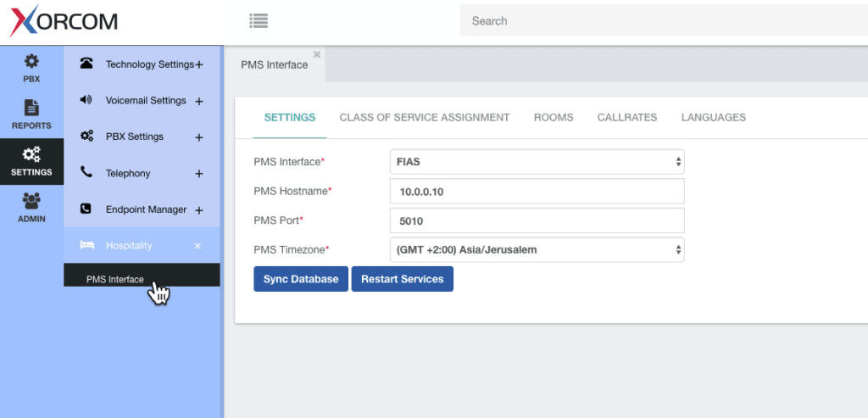Click the Xorcom logo
The height and width of the screenshot is (418, 868).
click(x=64, y=21)
